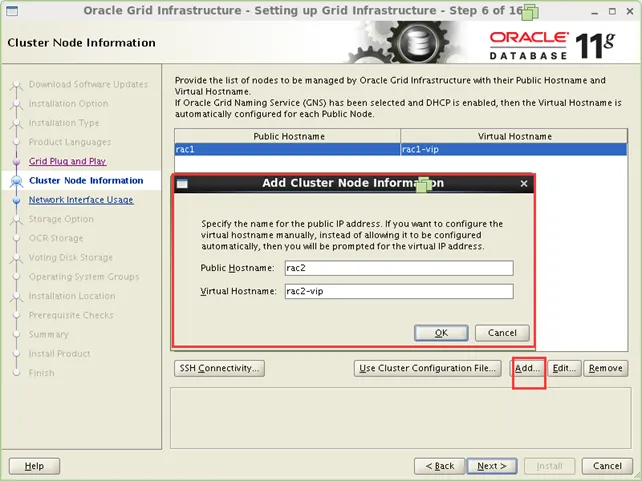Viewport: 642px width, 481px height.
Task: Click the Virtual Hostname field containing rac2-vip
Action: [x=399, y=291]
